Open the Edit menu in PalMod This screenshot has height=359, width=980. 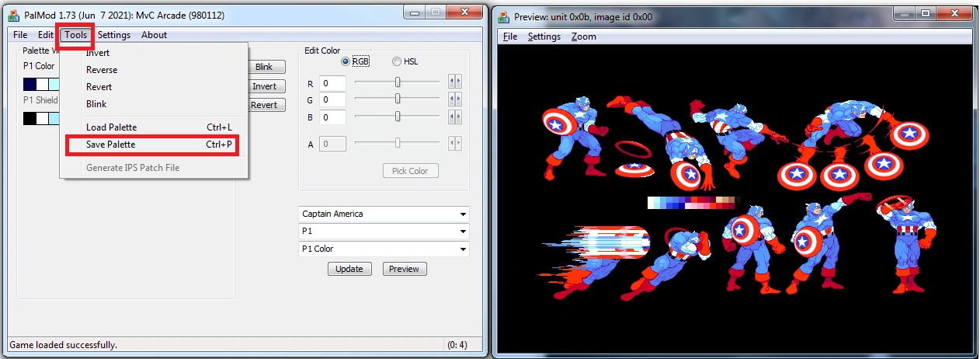pos(46,35)
